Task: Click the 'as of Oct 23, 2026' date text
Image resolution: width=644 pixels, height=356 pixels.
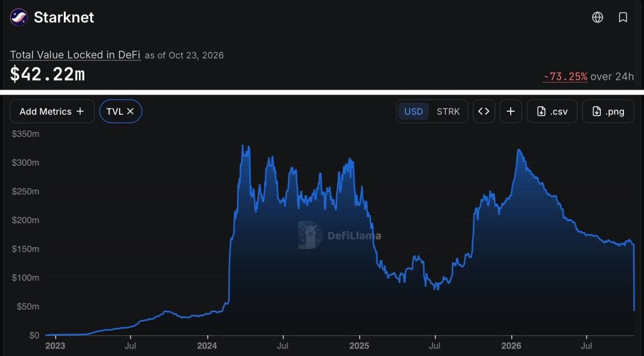Action: pyautogui.click(x=184, y=55)
